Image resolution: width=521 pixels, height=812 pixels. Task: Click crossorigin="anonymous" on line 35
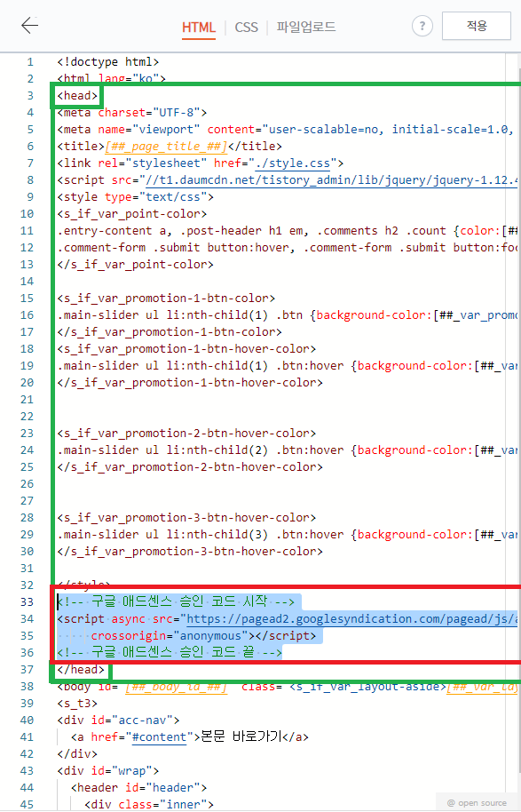point(170,636)
